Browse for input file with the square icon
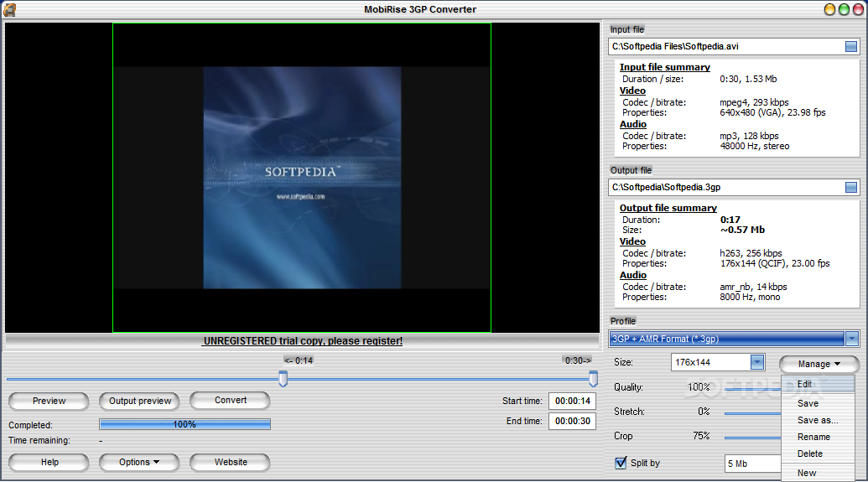The width and height of the screenshot is (868, 482). click(851, 46)
